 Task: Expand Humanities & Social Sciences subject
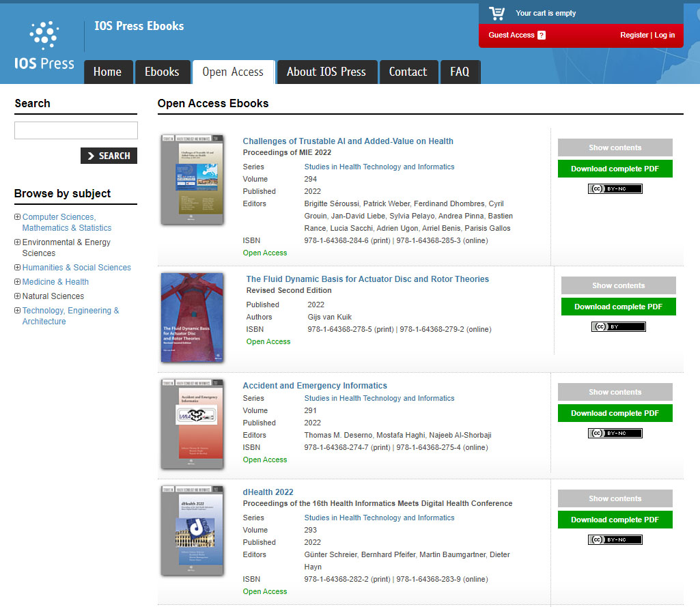tap(17, 268)
